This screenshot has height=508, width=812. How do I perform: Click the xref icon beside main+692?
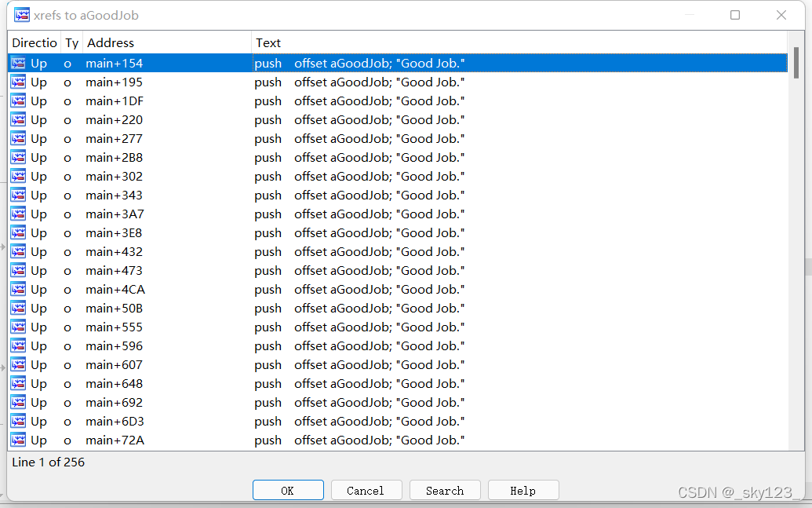tap(18, 402)
